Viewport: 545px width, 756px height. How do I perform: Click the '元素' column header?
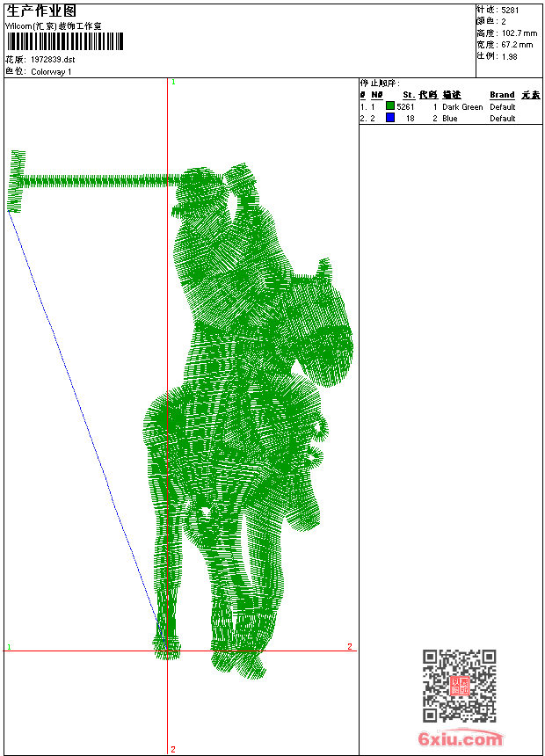pos(531,95)
